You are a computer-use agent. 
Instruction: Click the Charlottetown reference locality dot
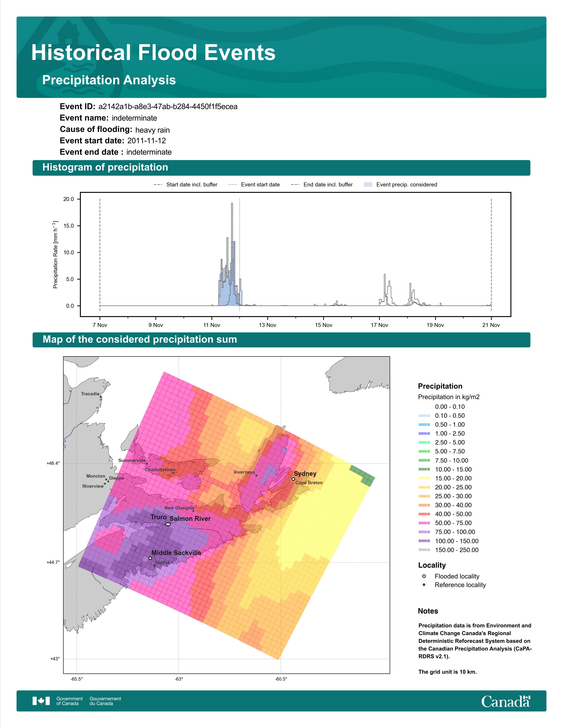(173, 473)
